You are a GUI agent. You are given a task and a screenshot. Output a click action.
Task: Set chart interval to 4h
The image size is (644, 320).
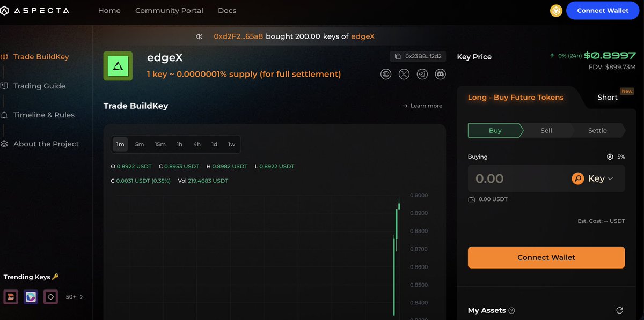point(197,144)
